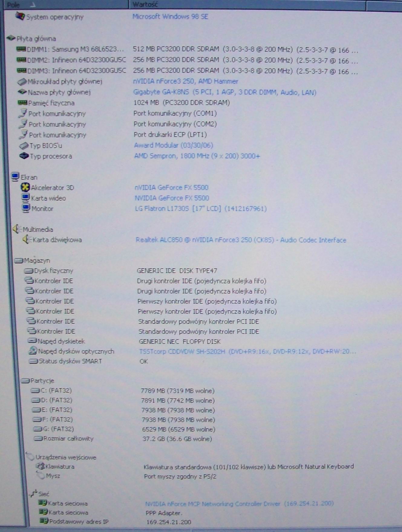Open the Award Modular BIOS link
Image resolution: width=402 pixels, height=532 pixels.
(174, 145)
